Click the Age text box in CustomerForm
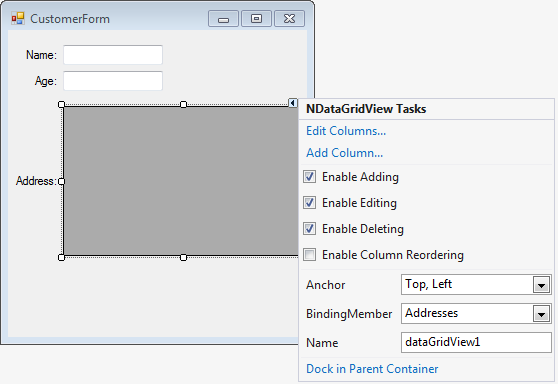Screen dimensions: 558x384 click(113, 81)
